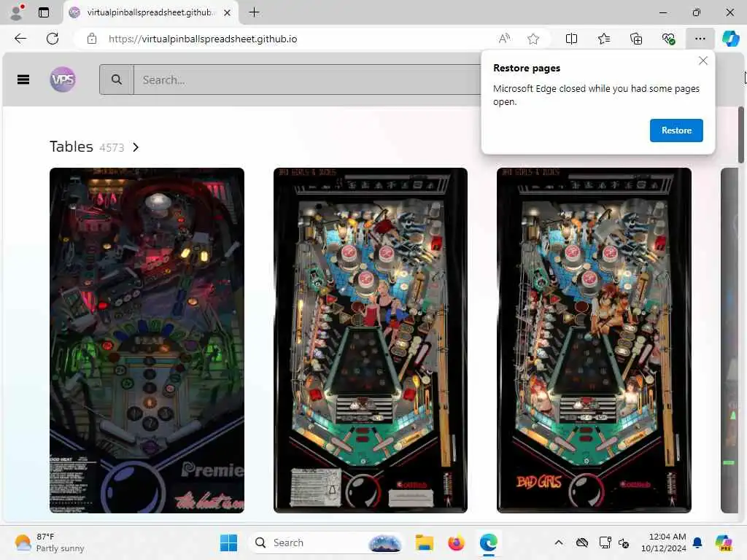The width and height of the screenshot is (747, 560).
Task: Open the tab actions menu
Action: (44, 12)
